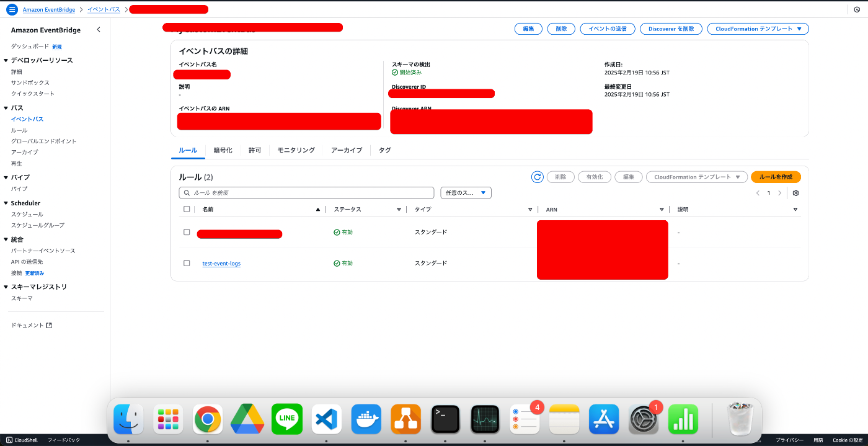Refresh the rules list
868x446 pixels.
(538, 177)
